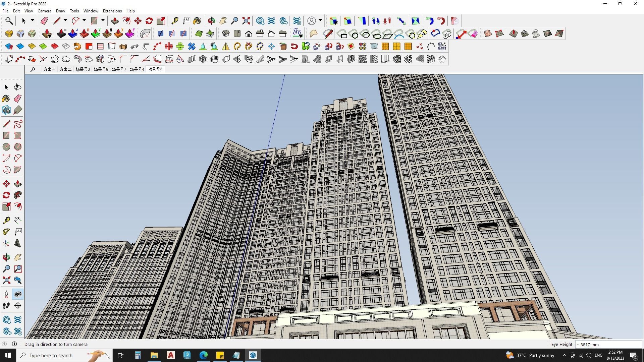
Task: Toggle the Look Around eye tool
Action: pyautogui.click(x=18, y=294)
